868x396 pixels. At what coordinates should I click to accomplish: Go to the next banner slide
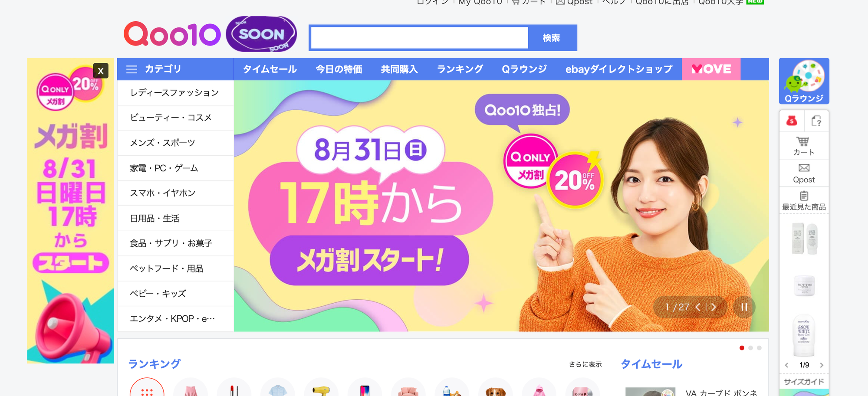click(713, 307)
